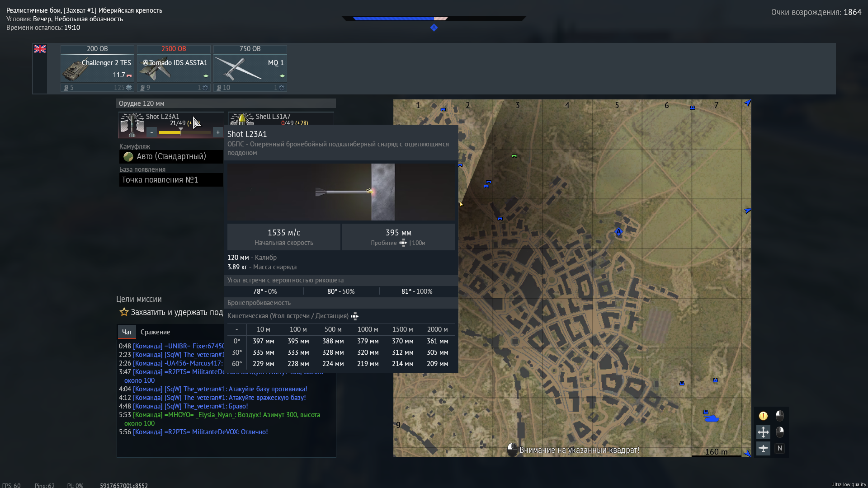868x488 pixels.
Task: Open the spawn point Точка появления №1 dropdown
Action: pyautogui.click(x=171, y=180)
